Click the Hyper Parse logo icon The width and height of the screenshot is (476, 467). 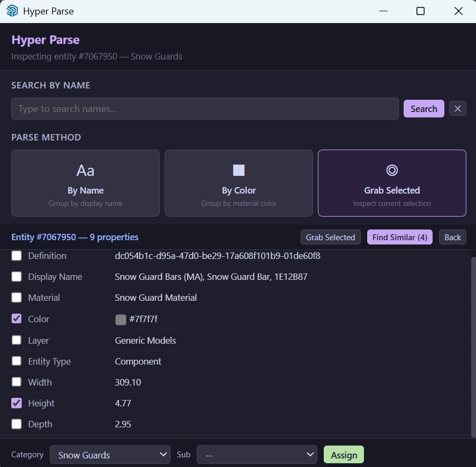pyautogui.click(x=12, y=11)
